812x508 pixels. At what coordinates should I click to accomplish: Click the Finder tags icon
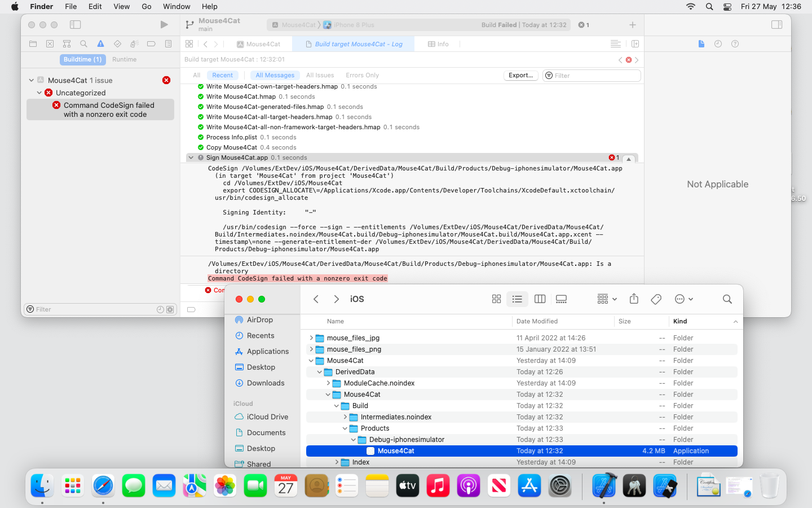point(656,299)
